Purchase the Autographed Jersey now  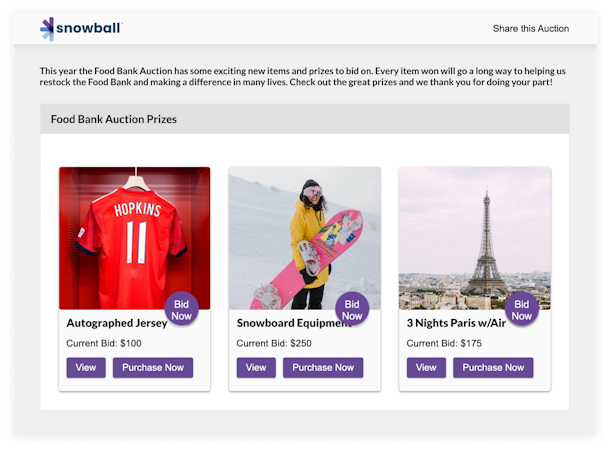pyautogui.click(x=153, y=367)
